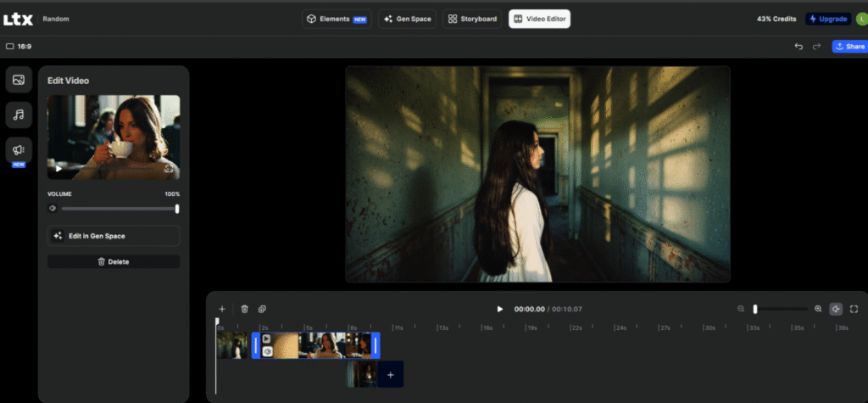Click the selected clip's right trim handle
Image resolution: width=868 pixels, height=403 pixels.
pyautogui.click(x=376, y=345)
